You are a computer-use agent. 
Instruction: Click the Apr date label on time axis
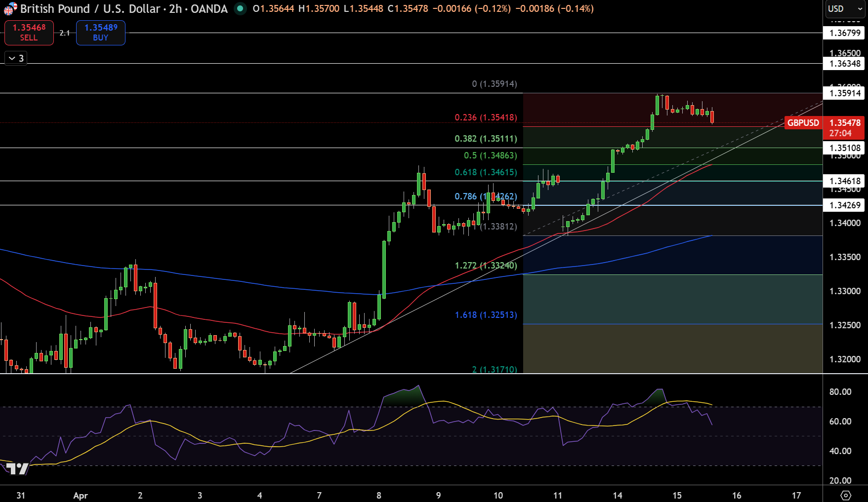tap(81, 496)
